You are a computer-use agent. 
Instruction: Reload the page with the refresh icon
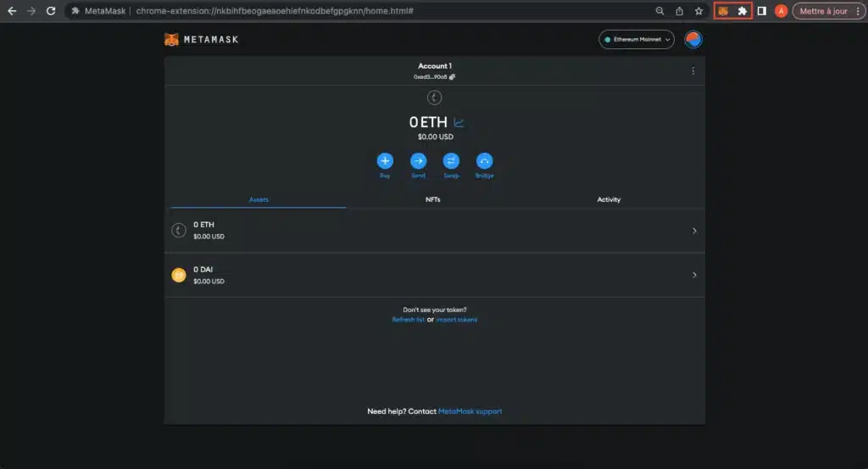click(50, 10)
